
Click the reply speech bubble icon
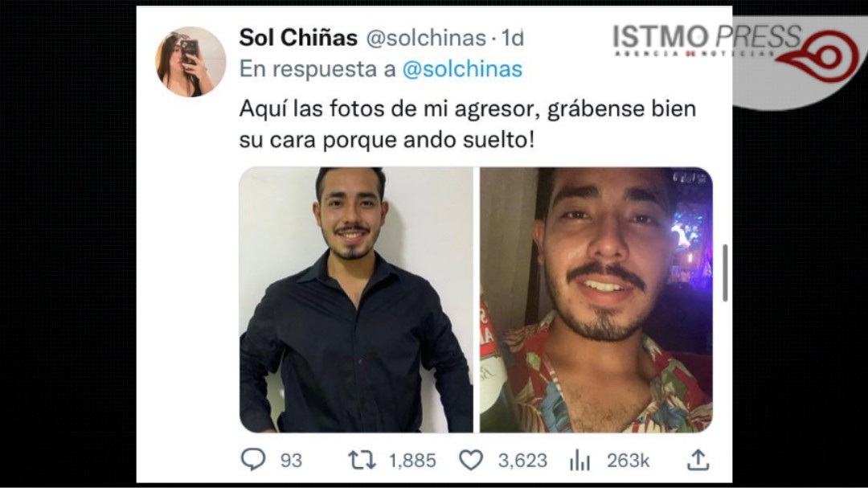pos(253,460)
